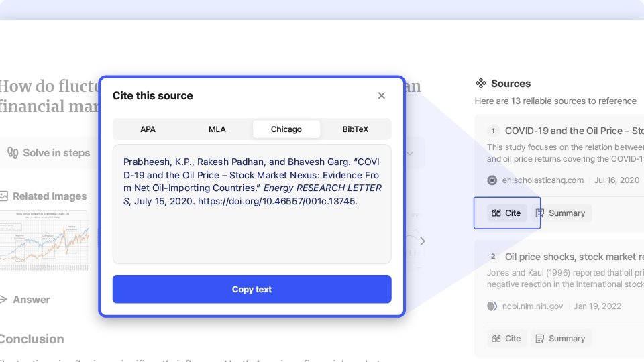Image resolution: width=644 pixels, height=362 pixels.
Task: Click the Sources section icon
Action: [x=481, y=84]
